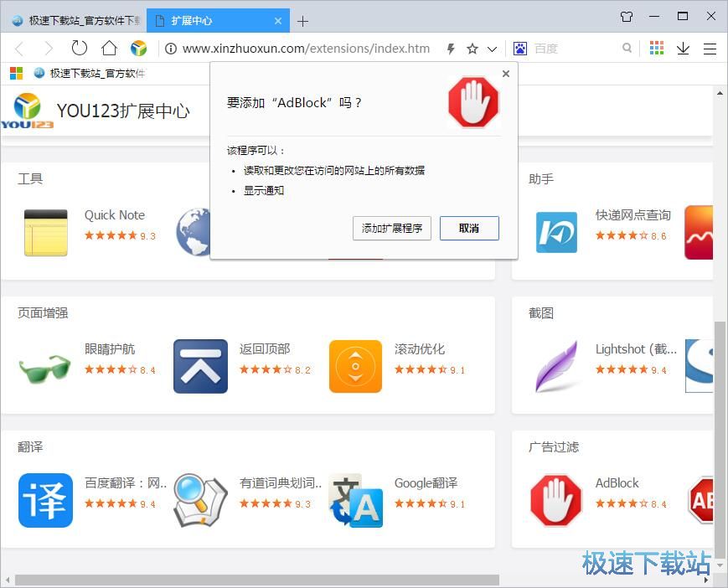Click the 有道词典划词.. title

(x=281, y=483)
